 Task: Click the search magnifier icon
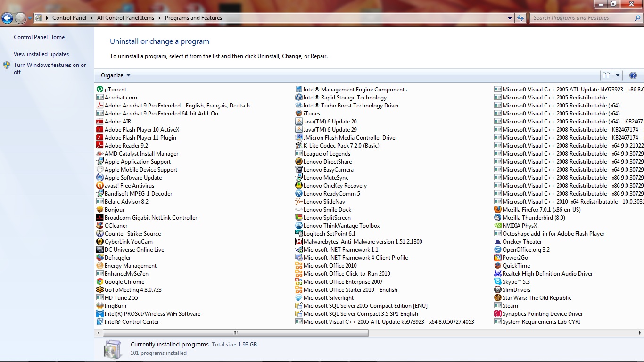coord(637,18)
